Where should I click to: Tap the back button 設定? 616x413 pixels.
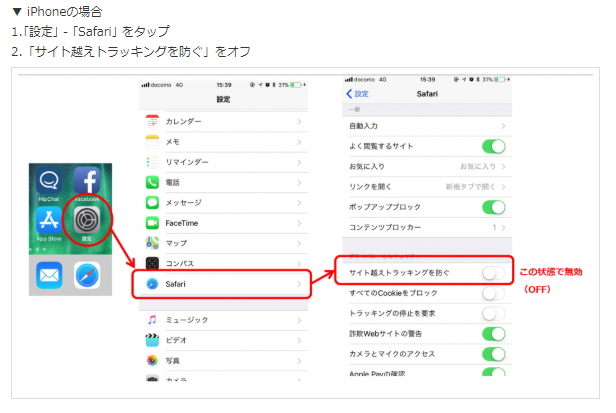point(356,93)
